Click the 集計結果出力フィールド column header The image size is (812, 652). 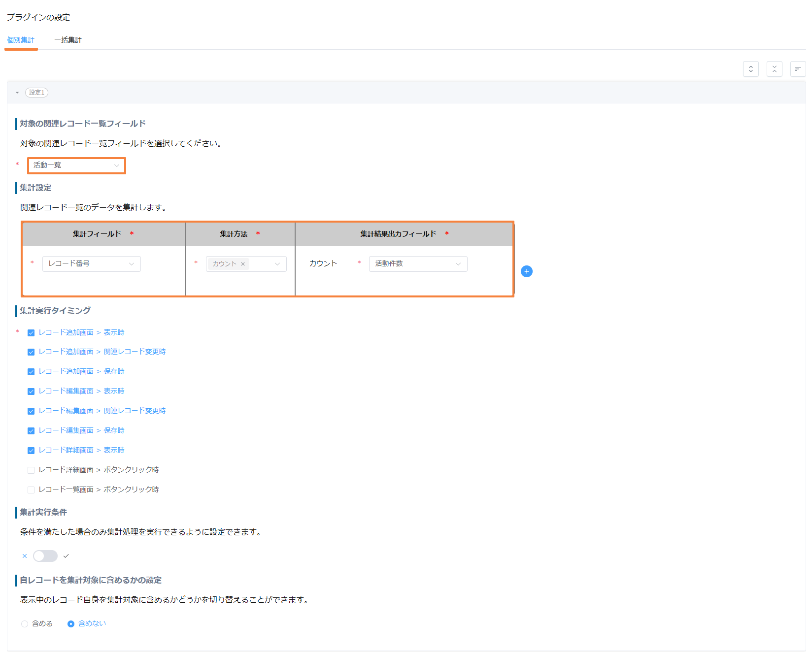[404, 234]
